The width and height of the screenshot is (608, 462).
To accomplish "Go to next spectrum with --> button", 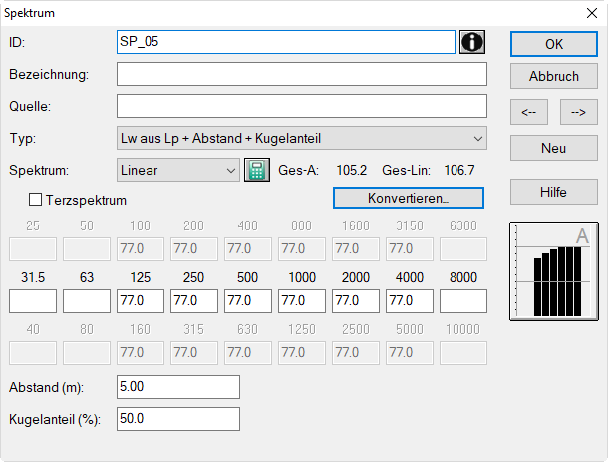I will coord(579,112).
